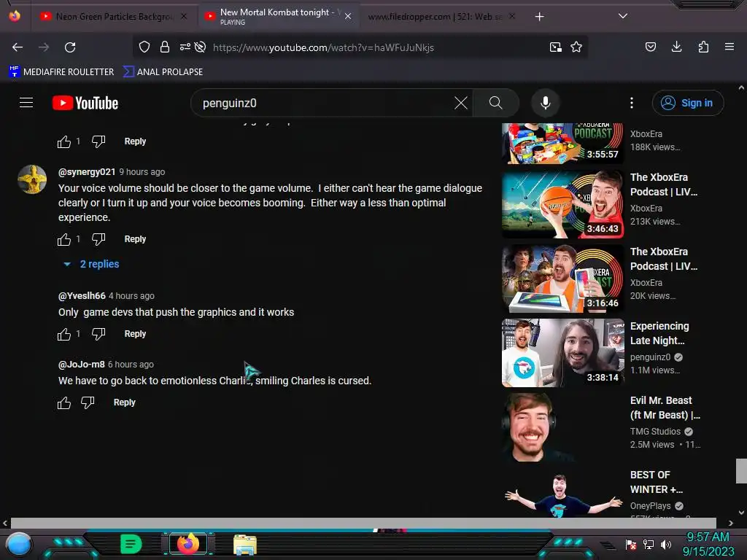Close the Neon Green Particles tab

click(x=184, y=16)
